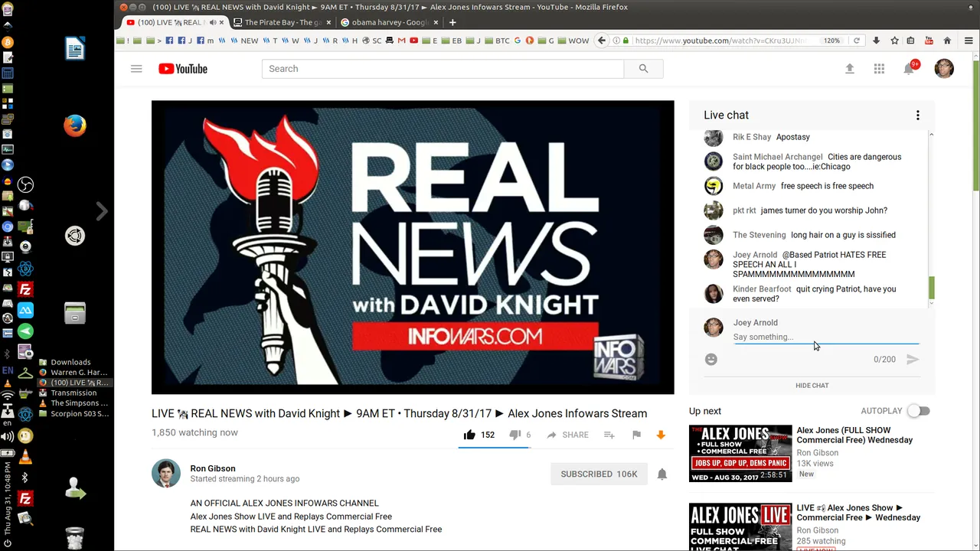Open Trash on the desktop
This screenshot has width=980, height=551.
75,538
